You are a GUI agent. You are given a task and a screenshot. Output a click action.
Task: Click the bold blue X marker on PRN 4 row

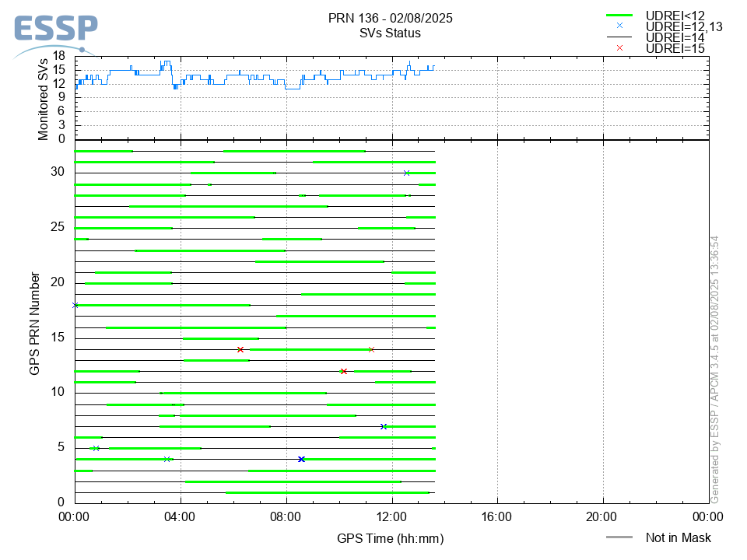(x=301, y=459)
